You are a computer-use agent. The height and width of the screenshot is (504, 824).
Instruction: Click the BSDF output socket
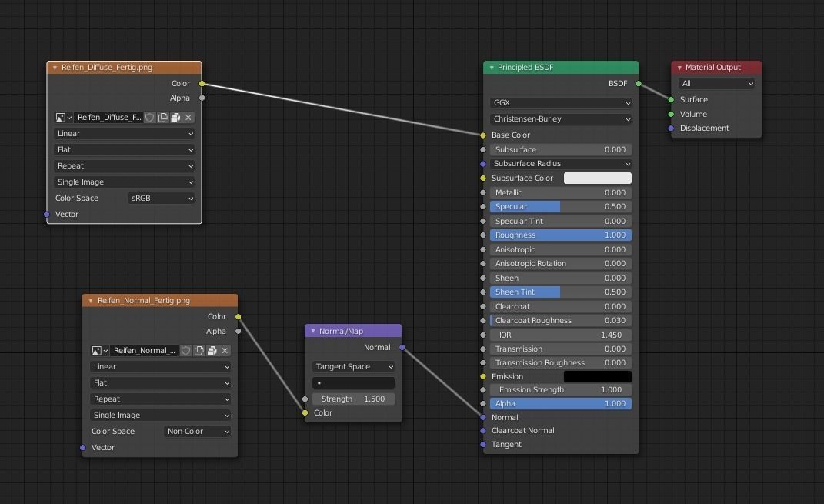click(639, 84)
